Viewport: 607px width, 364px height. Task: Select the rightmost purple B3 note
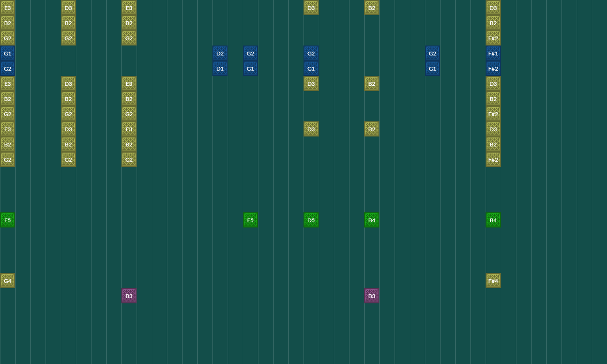click(372, 296)
